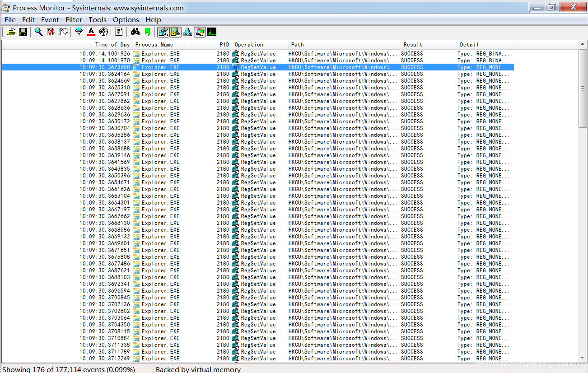Click the Process Monitor title bar icon

[5, 7]
